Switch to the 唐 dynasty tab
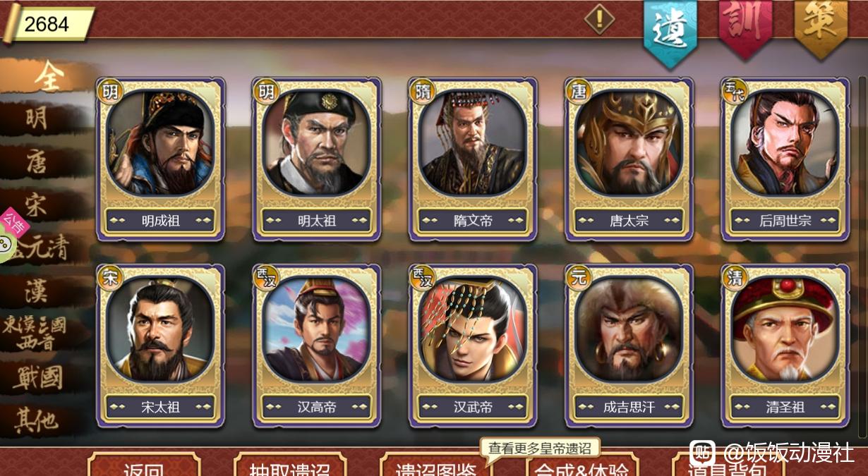868x476 pixels. [x=37, y=161]
